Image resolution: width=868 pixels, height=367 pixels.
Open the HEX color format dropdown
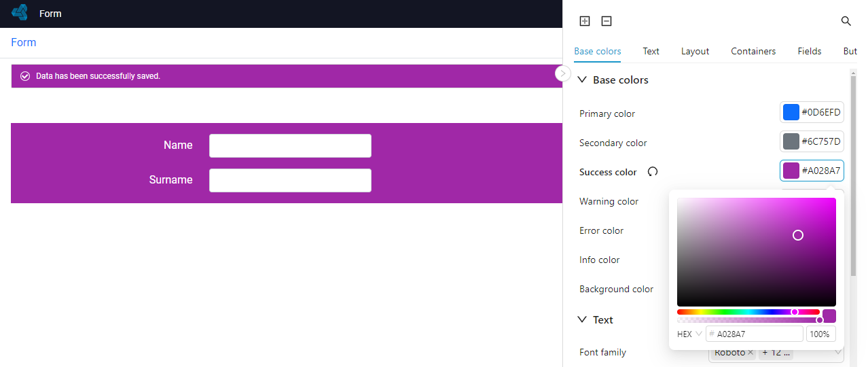pos(689,334)
